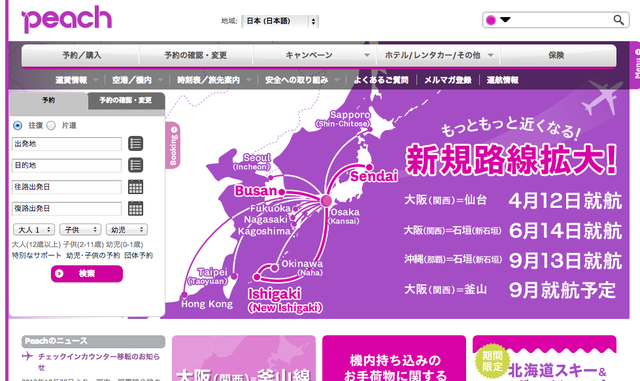Click the 往路出発日 outbound date field
Viewport: 640px width, 381px height.
coord(67,187)
